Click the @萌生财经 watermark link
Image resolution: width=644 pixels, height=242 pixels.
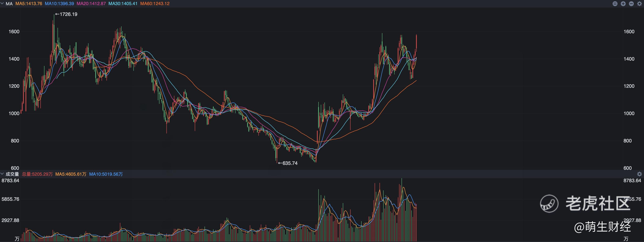pos(603,227)
